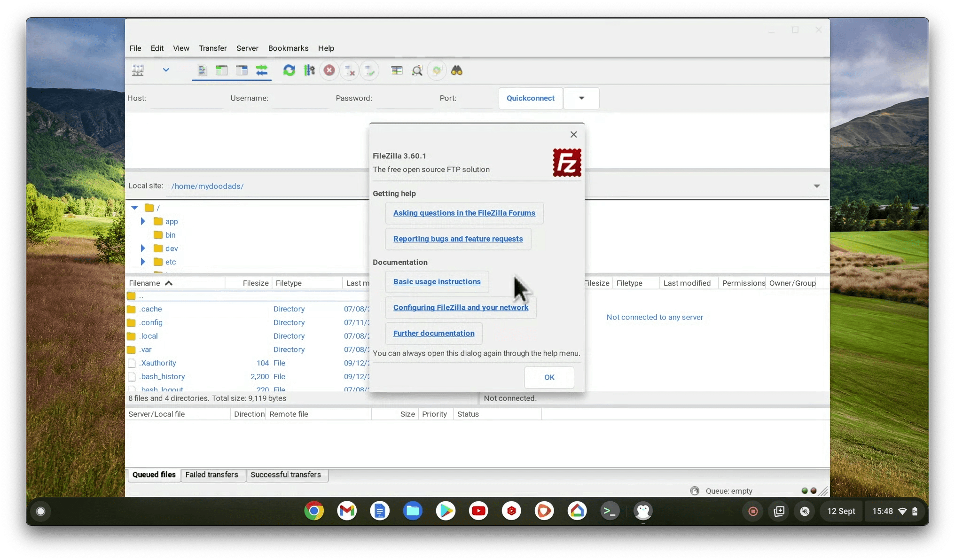955x560 pixels.
Task: Sort local files by Filetype column
Action: click(x=307, y=283)
